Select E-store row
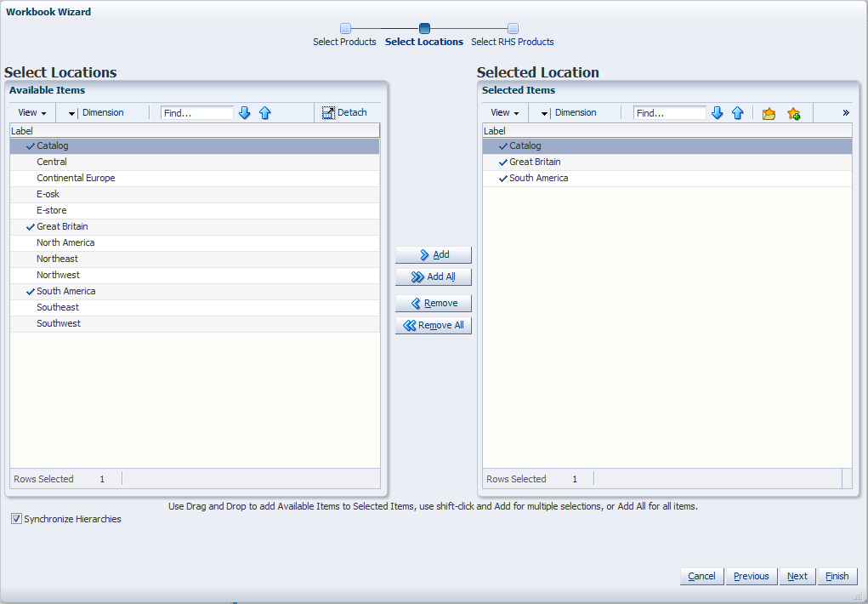This screenshot has width=868, height=604. (195, 210)
